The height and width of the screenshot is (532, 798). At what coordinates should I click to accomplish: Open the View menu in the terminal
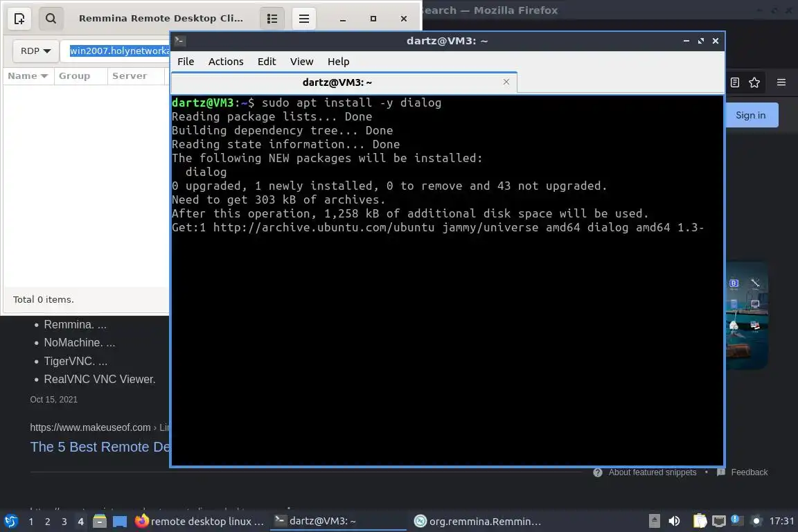[x=302, y=62]
